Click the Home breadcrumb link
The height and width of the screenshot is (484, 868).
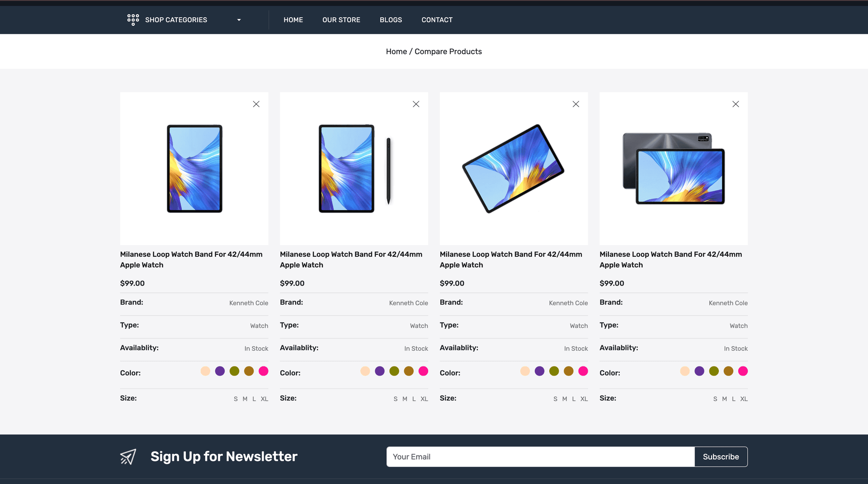tap(396, 52)
